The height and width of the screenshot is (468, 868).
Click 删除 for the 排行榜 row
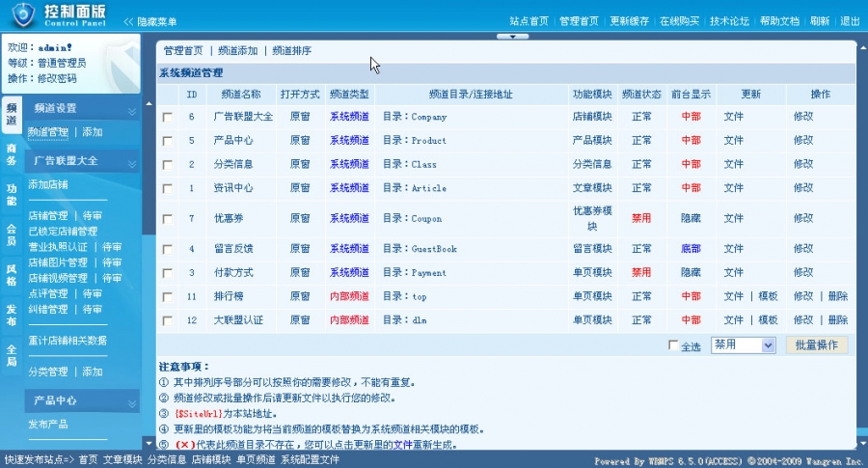838,296
